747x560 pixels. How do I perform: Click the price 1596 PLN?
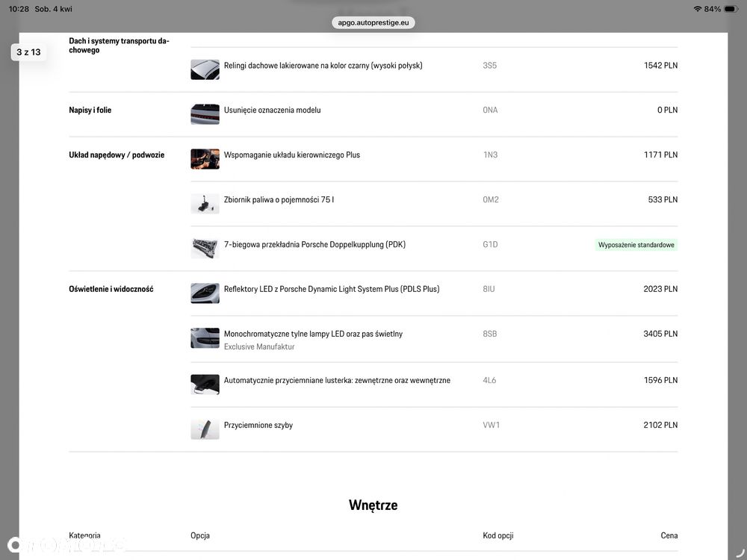click(660, 381)
